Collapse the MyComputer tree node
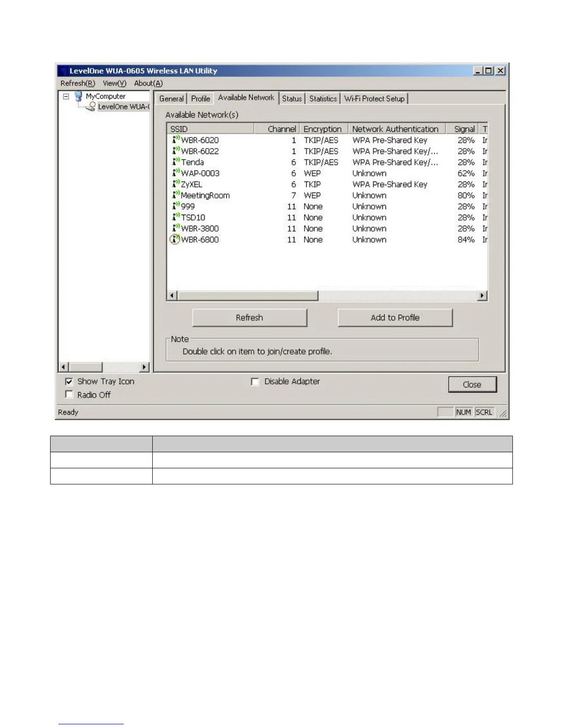Viewport: 563px width, 728px height. click(66, 97)
